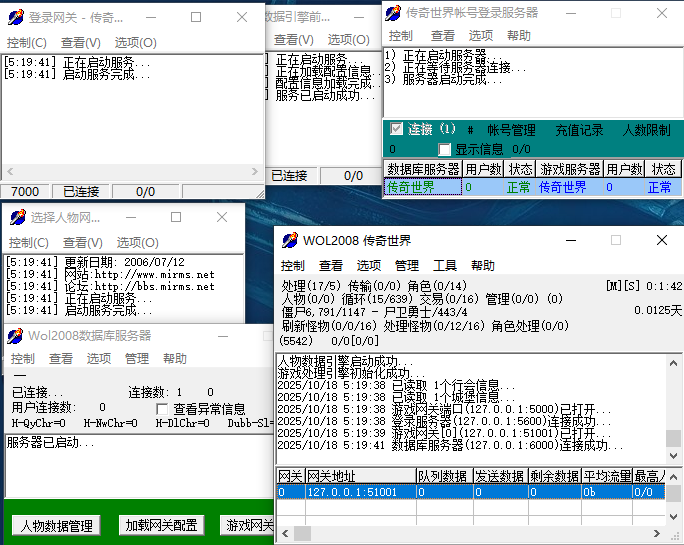Click 游戏服务器 column header
684x545 pixels.
coord(570,168)
